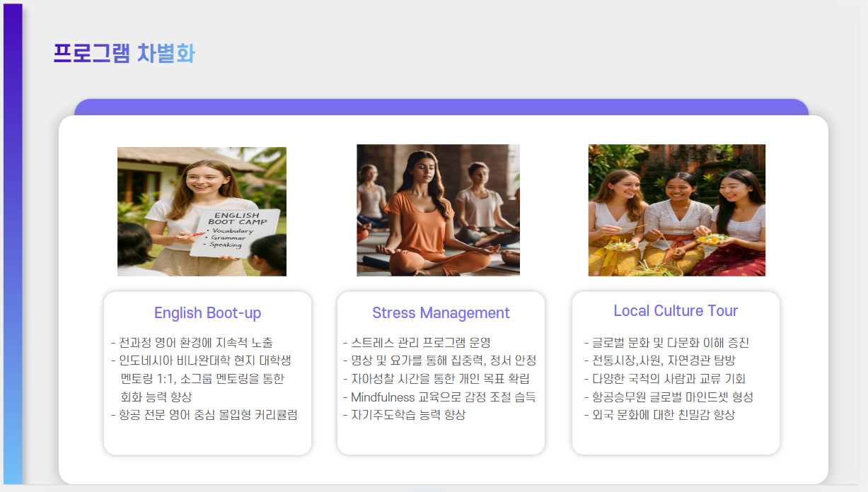
Task: Click the Local Culture Tour heading
Action: [676, 311]
